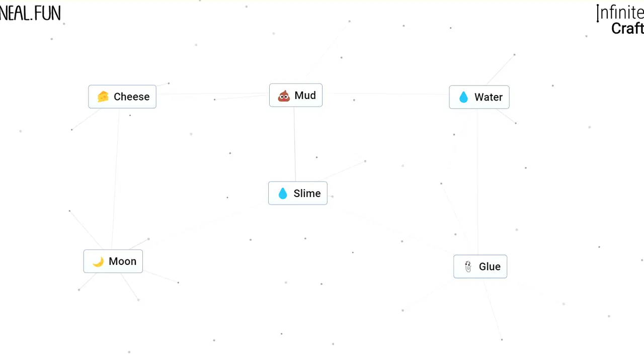This screenshot has width=644, height=362.
Task: Select the Moon text label
Action: (x=122, y=261)
